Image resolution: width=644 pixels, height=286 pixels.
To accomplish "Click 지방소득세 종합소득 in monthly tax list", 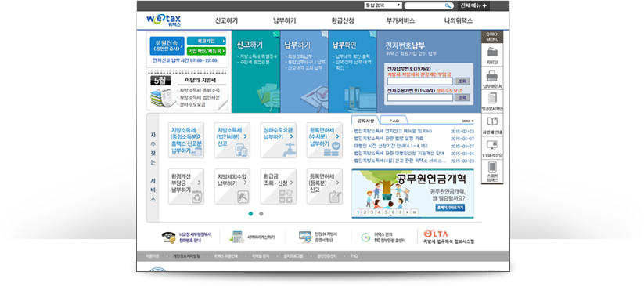I will (199, 90).
